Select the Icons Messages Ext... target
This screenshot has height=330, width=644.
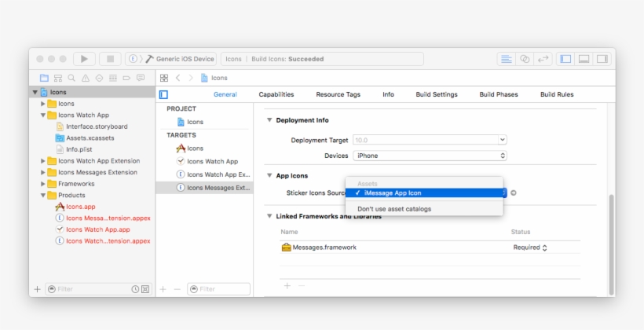pyautogui.click(x=204, y=188)
